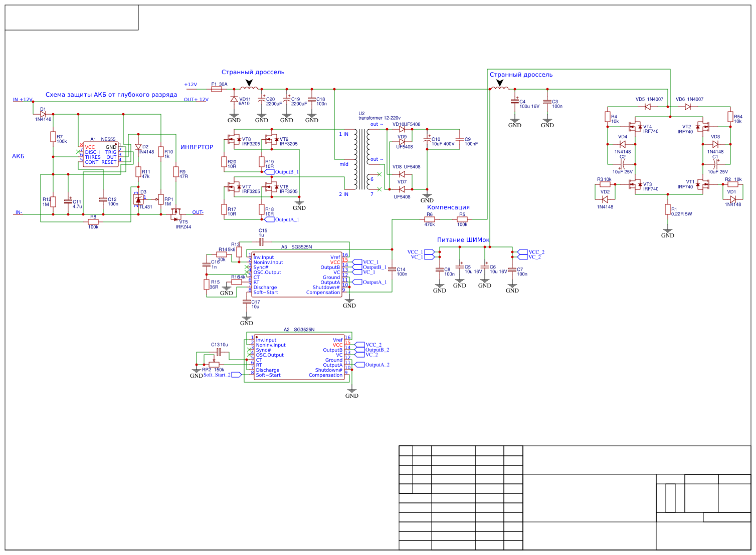Click the RP2 150k trimmer
Image resolution: width=756 pixels, height=555 pixels.
click(x=213, y=364)
